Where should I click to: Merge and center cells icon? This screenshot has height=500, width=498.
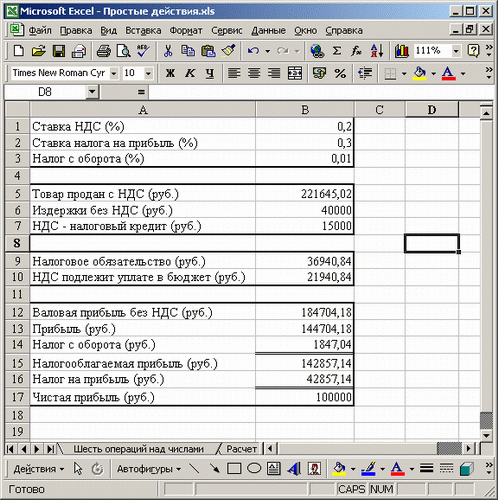295,73
